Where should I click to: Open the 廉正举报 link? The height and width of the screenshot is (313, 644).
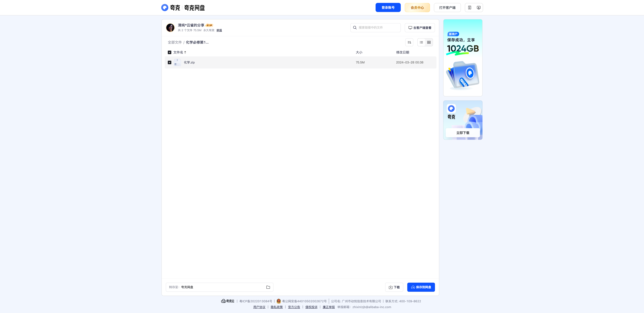coord(329,307)
